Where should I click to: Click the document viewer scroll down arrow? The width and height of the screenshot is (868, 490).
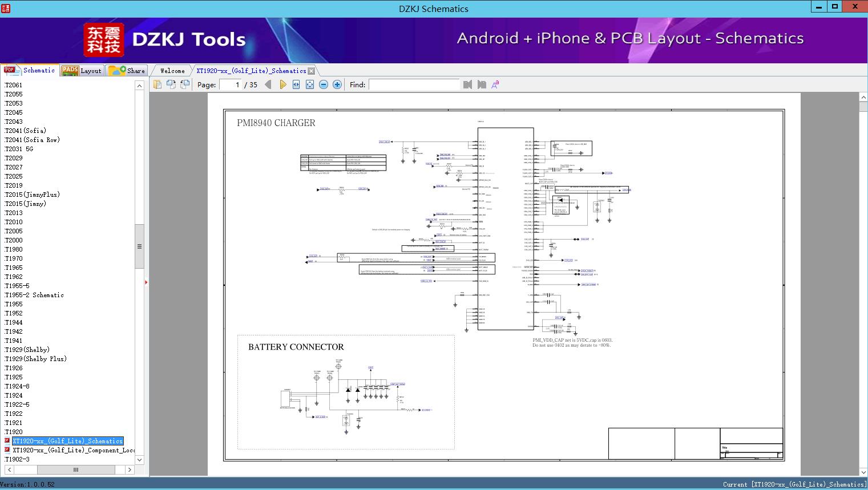click(x=863, y=472)
